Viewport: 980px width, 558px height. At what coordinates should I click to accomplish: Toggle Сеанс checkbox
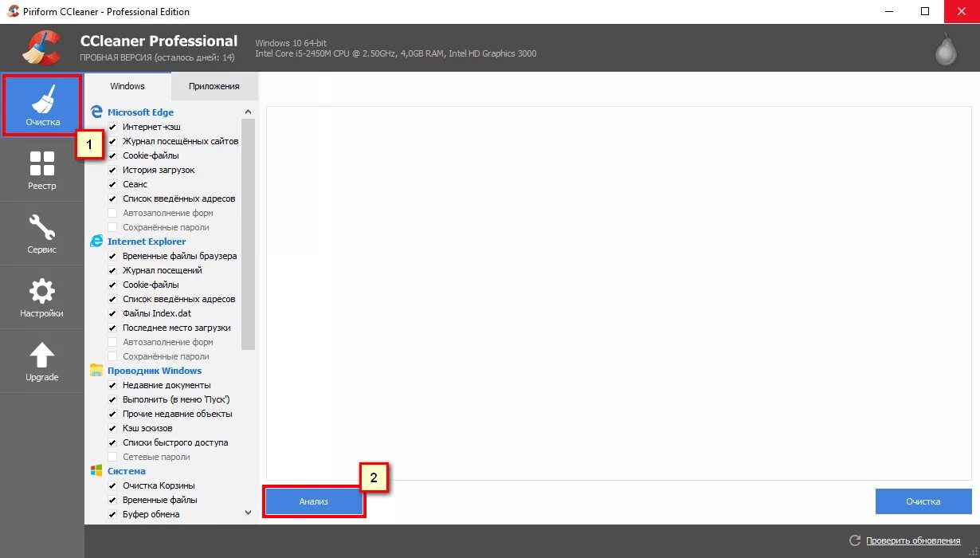pos(112,184)
